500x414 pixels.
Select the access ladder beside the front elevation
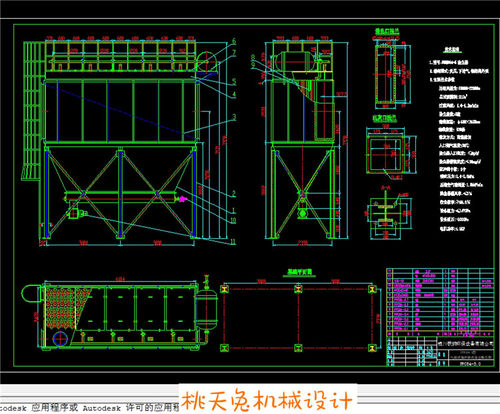tap(33, 110)
